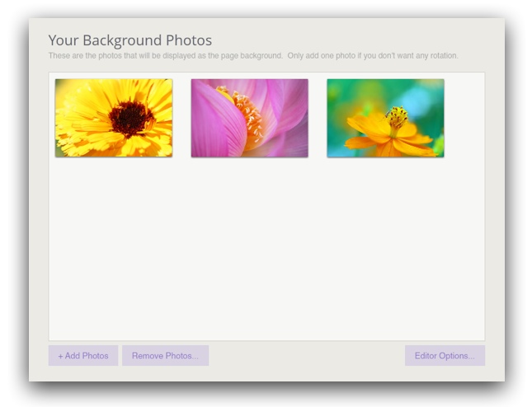Open Editor Options...
The image size is (532, 407).
point(445,356)
